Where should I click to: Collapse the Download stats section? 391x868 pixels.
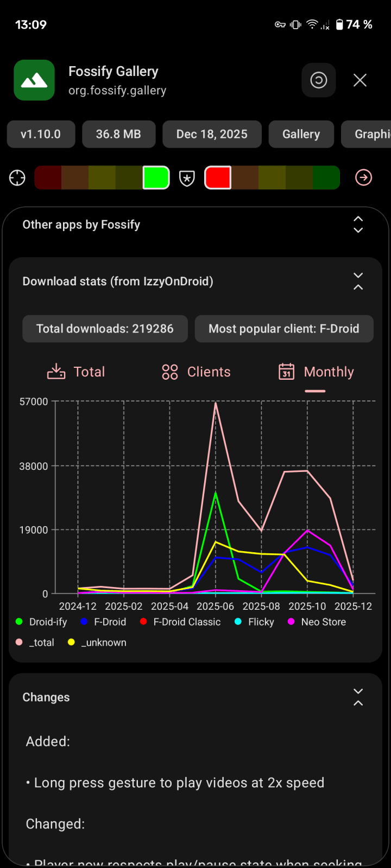(x=358, y=281)
